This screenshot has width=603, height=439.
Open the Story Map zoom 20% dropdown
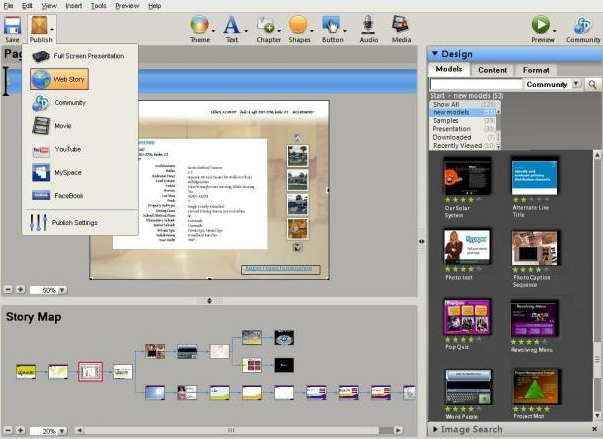click(62, 431)
